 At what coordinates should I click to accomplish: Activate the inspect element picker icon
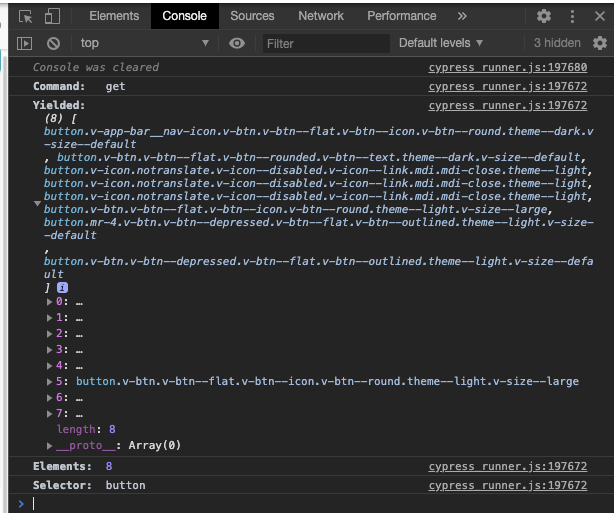(26, 16)
